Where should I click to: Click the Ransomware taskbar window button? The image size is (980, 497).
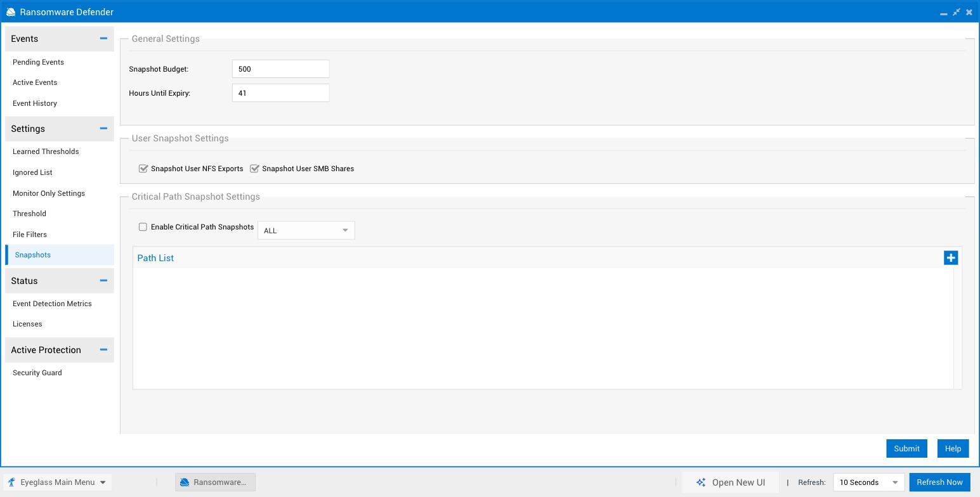(215, 482)
